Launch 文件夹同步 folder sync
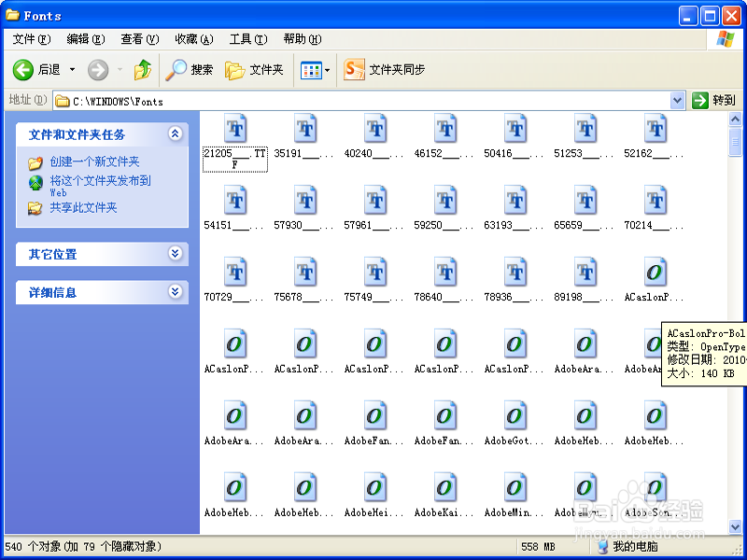 (x=384, y=70)
